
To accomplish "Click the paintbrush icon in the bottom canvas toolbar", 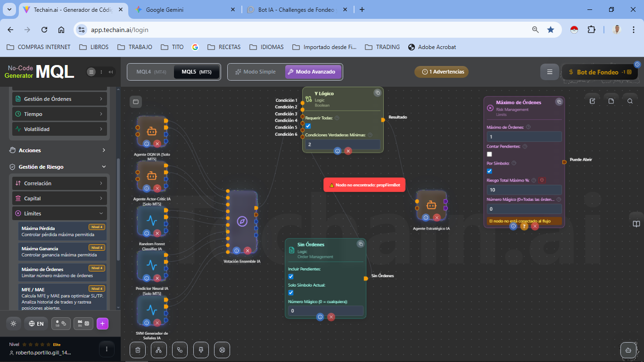I will coord(201,350).
